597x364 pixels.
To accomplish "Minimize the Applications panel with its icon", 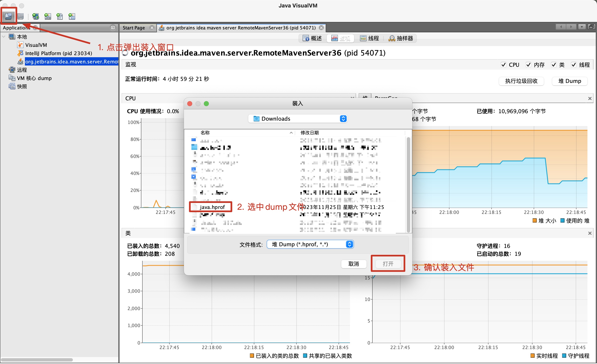I will [x=113, y=28].
